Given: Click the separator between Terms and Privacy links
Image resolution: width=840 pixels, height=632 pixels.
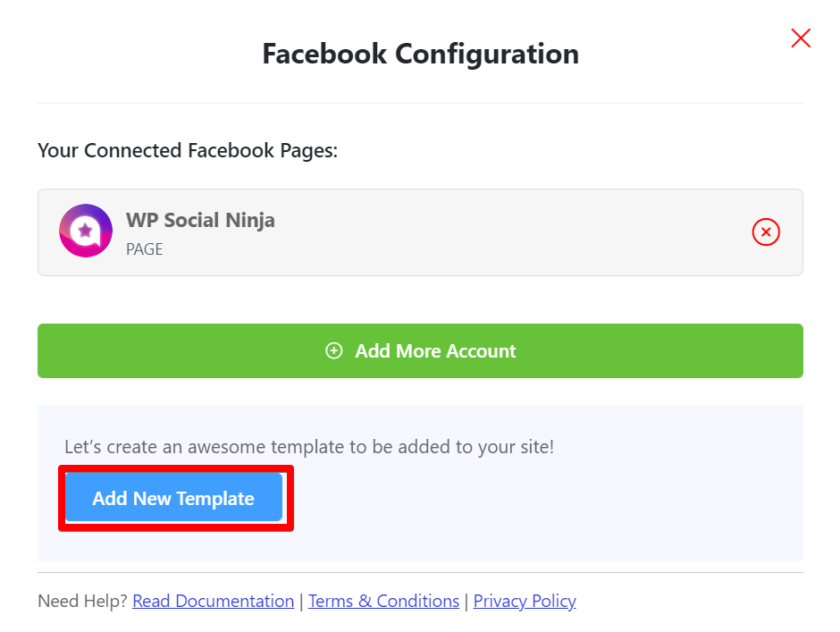Looking at the screenshot, I should pyautogui.click(x=466, y=601).
